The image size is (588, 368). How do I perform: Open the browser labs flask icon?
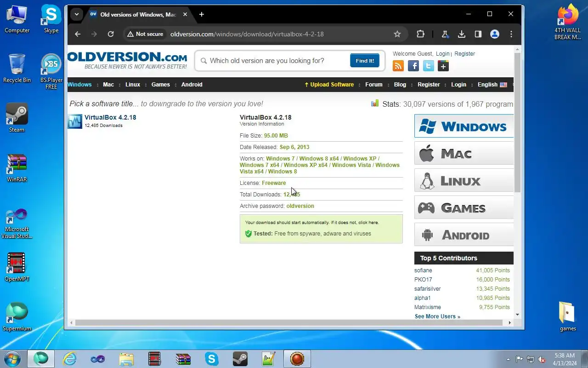[x=445, y=34]
